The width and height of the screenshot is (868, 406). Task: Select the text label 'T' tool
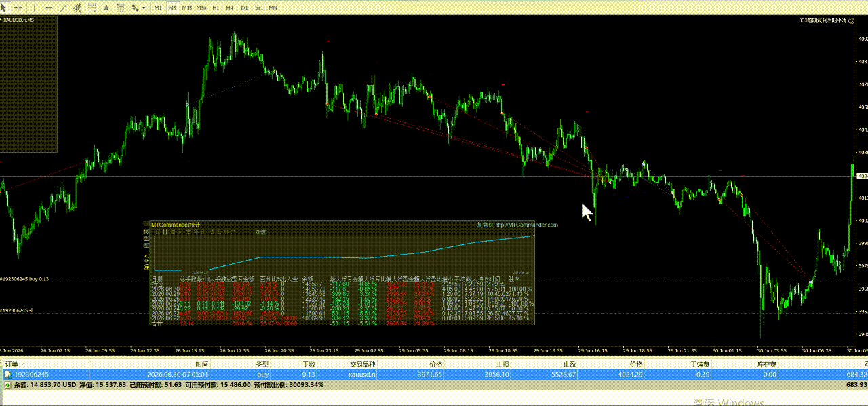click(x=121, y=8)
